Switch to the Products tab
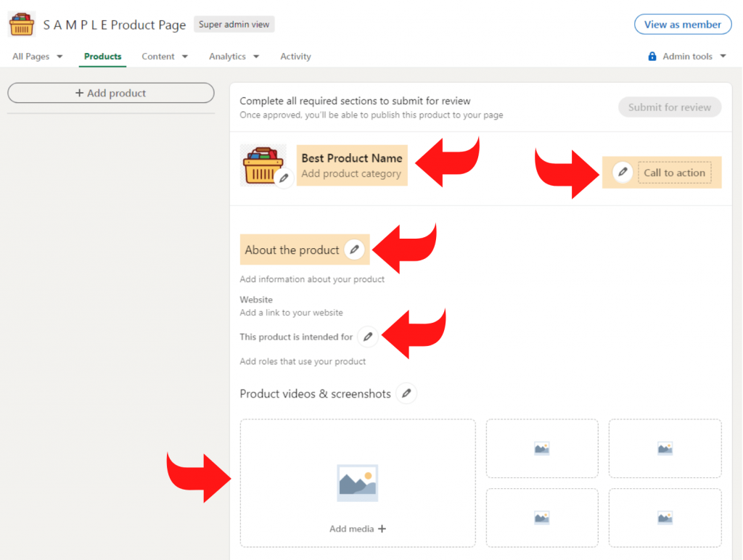The image size is (743, 560). [x=102, y=56]
